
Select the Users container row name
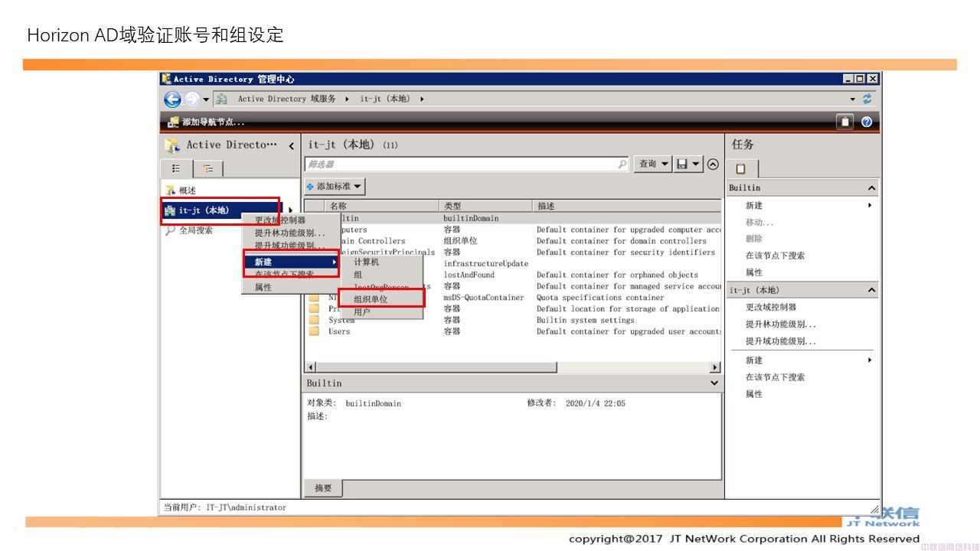(x=339, y=331)
